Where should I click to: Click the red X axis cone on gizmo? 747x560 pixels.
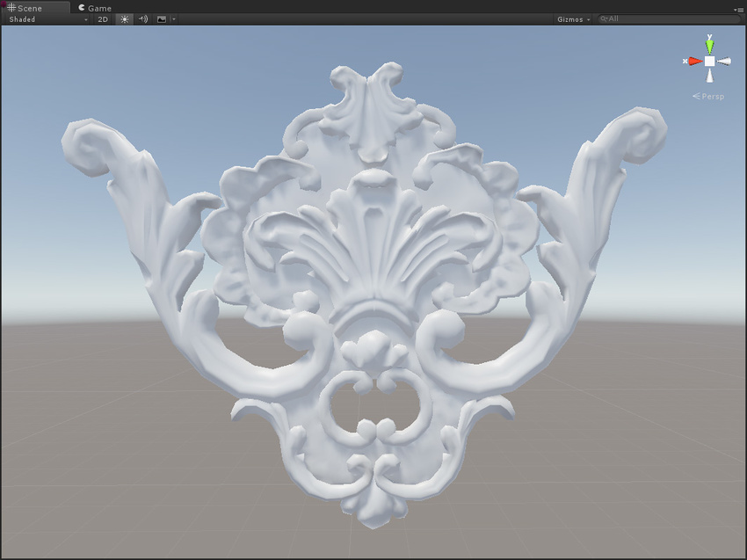693,62
